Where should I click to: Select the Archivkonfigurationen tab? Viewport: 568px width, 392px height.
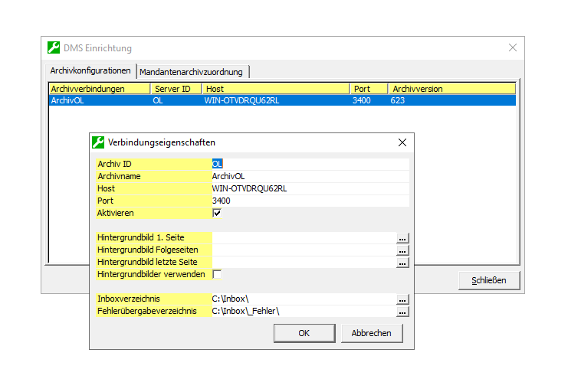90,70
